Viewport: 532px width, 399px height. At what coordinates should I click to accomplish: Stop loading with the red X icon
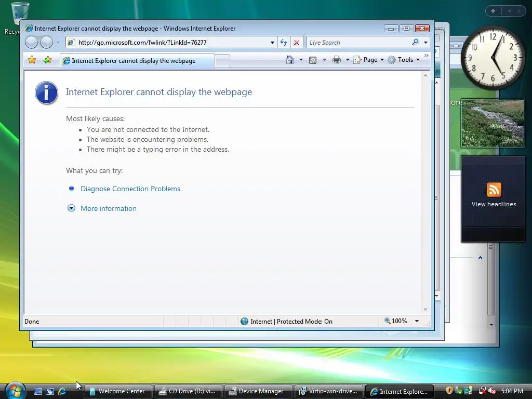pos(297,43)
